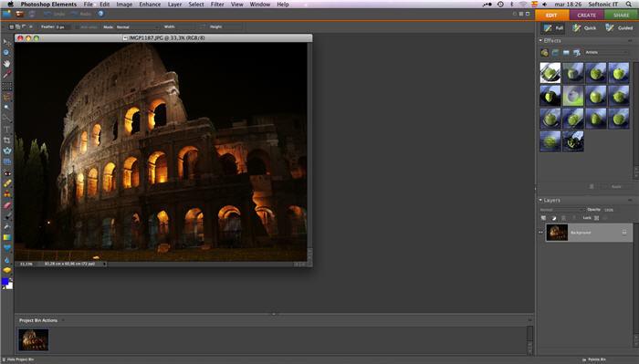Open the Artistic filter category dropdown

coord(606,53)
